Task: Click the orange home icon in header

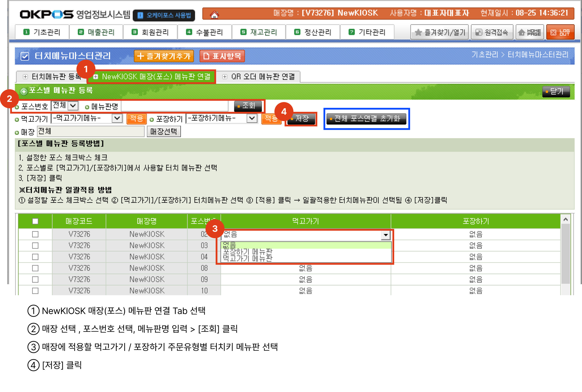Action: coord(214,15)
